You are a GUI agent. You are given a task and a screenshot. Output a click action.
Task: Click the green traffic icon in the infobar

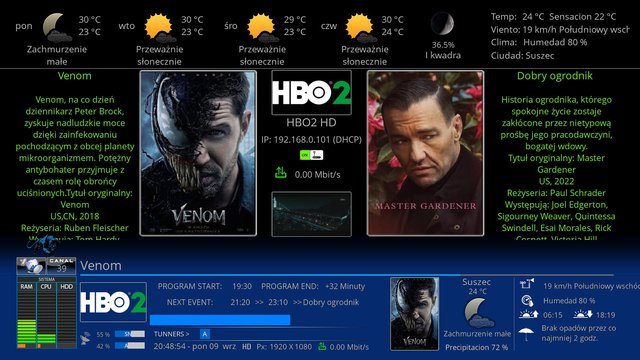point(322,346)
